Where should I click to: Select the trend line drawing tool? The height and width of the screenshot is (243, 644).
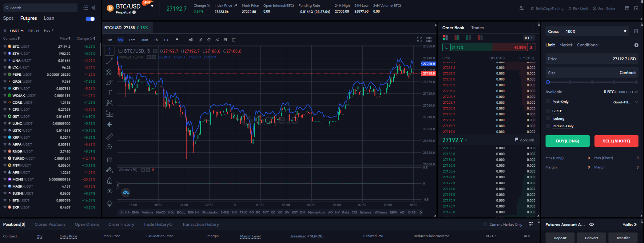click(x=109, y=61)
